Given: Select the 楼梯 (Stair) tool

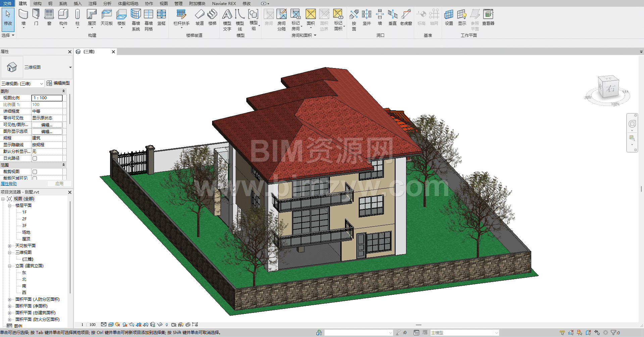Looking at the screenshot, I should point(212,17).
